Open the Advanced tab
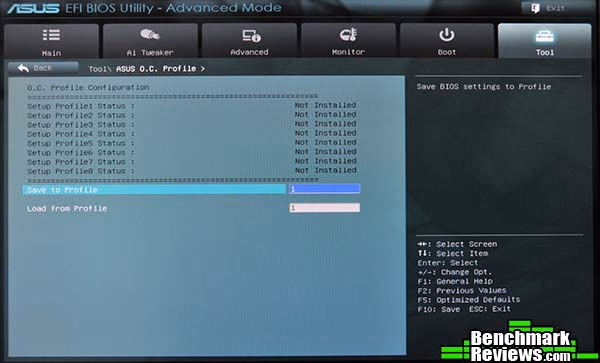This screenshot has width=600, height=363. coord(249,41)
